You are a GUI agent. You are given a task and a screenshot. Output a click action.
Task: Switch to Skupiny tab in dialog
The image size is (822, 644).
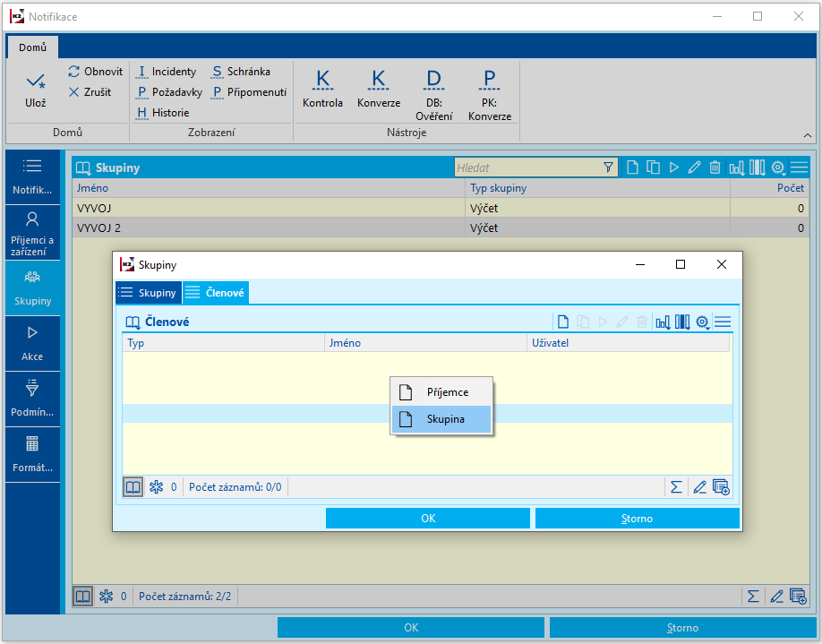click(x=149, y=293)
